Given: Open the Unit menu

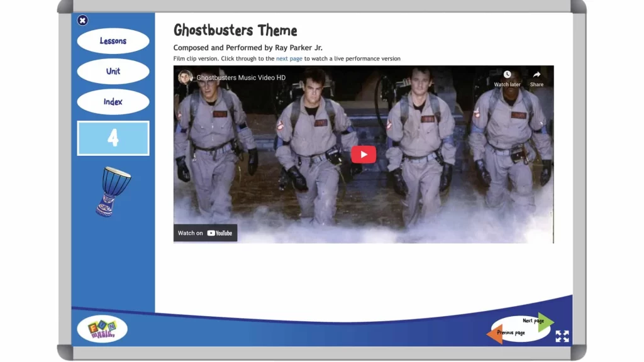Looking at the screenshot, I should pos(113,71).
